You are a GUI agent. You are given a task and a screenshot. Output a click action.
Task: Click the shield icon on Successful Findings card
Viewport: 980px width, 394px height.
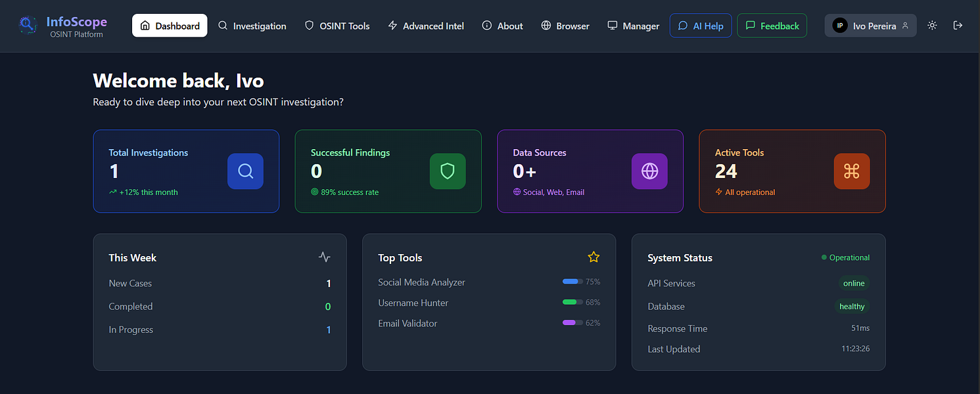tap(448, 171)
